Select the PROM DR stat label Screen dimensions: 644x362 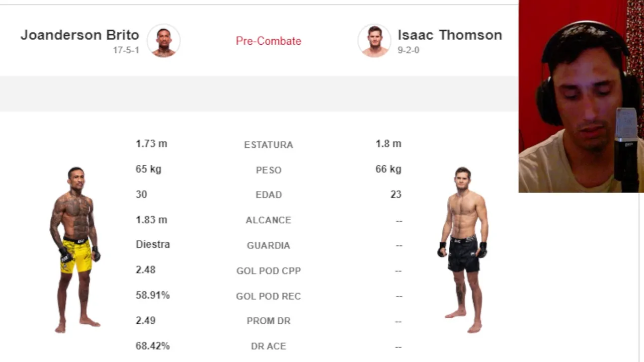click(x=268, y=321)
